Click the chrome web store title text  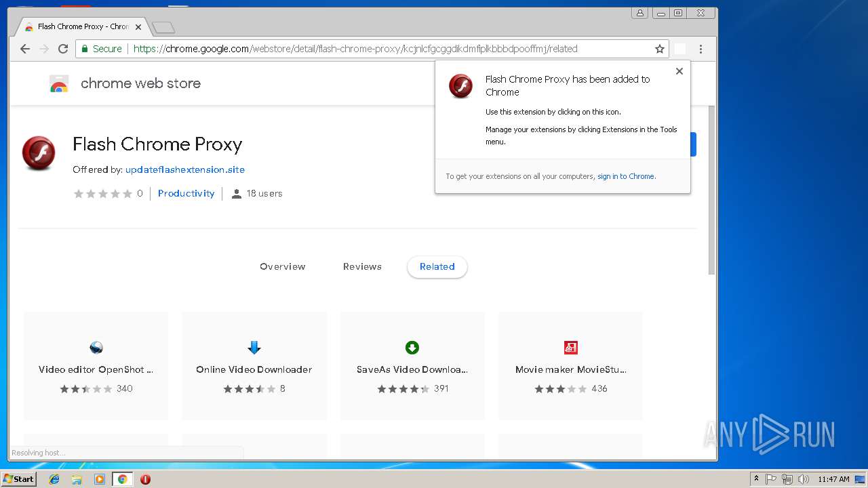point(140,83)
